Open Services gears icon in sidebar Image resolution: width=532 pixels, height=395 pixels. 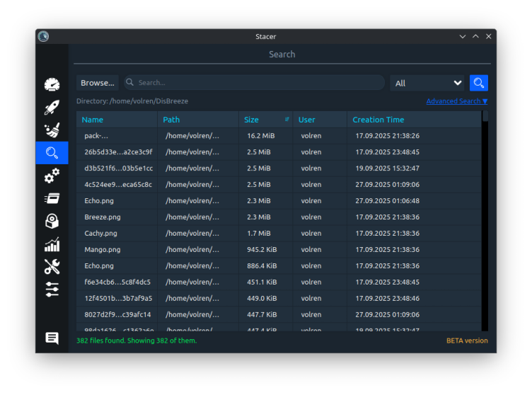(x=52, y=176)
